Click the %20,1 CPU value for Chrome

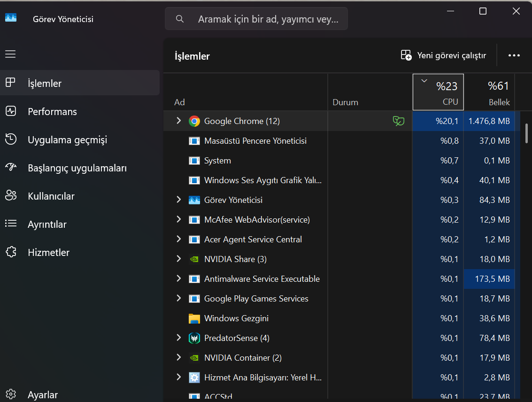click(x=438, y=121)
